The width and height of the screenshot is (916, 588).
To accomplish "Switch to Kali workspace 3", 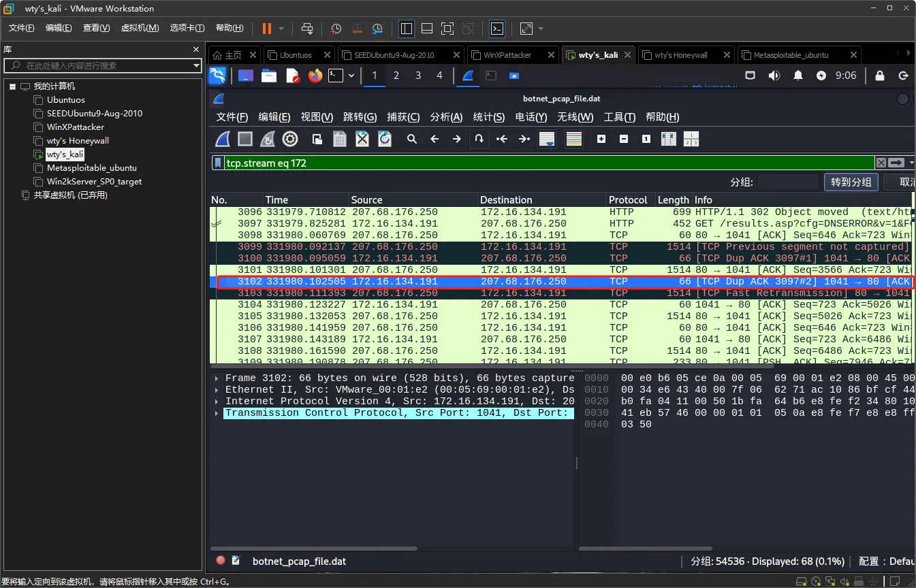I will tap(418, 76).
